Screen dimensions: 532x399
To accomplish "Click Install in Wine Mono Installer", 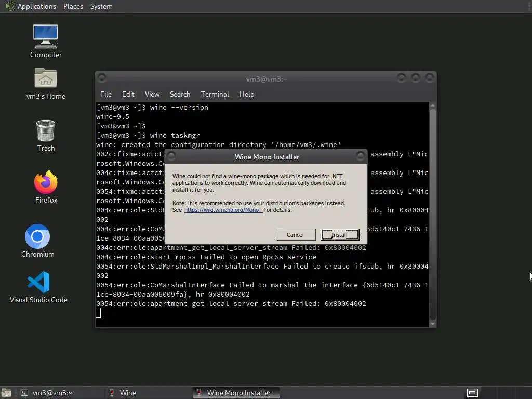I will (340, 234).
